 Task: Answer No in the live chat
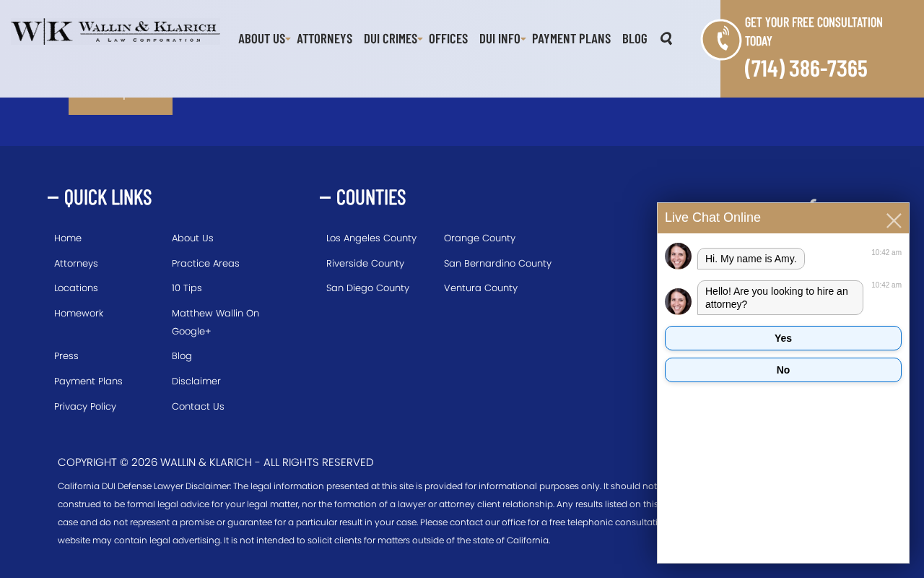point(783,370)
